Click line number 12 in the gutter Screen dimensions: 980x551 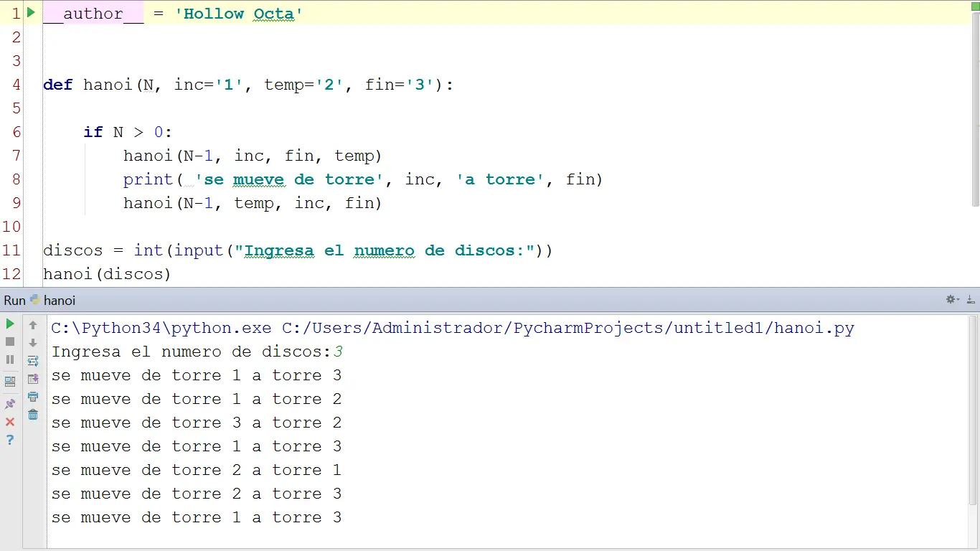[11, 274]
